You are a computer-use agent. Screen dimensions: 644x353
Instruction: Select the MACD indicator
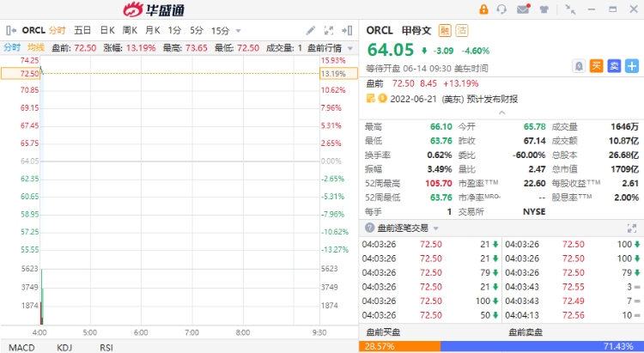[21, 346]
